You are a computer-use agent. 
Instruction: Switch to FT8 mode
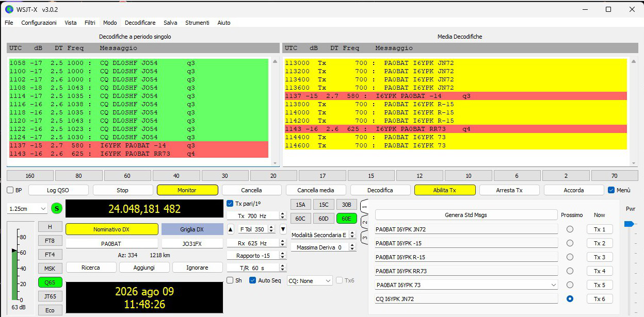click(50, 241)
